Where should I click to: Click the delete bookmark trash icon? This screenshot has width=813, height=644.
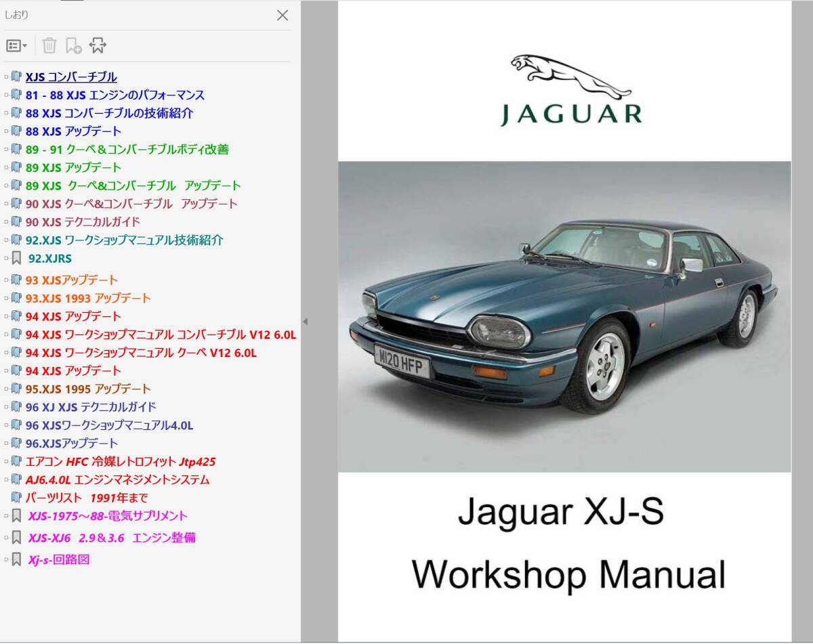49,45
